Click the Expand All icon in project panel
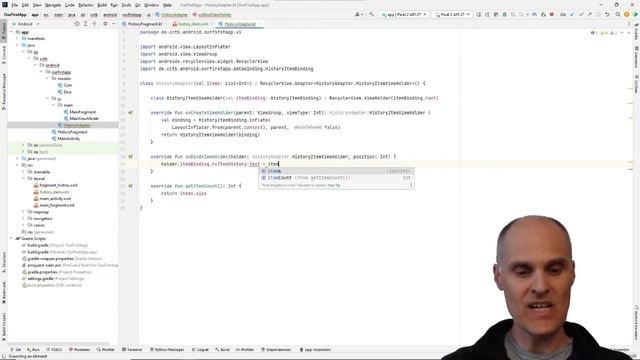The width and height of the screenshot is (640, 360). pyautogui.click(x=86, y=24)
